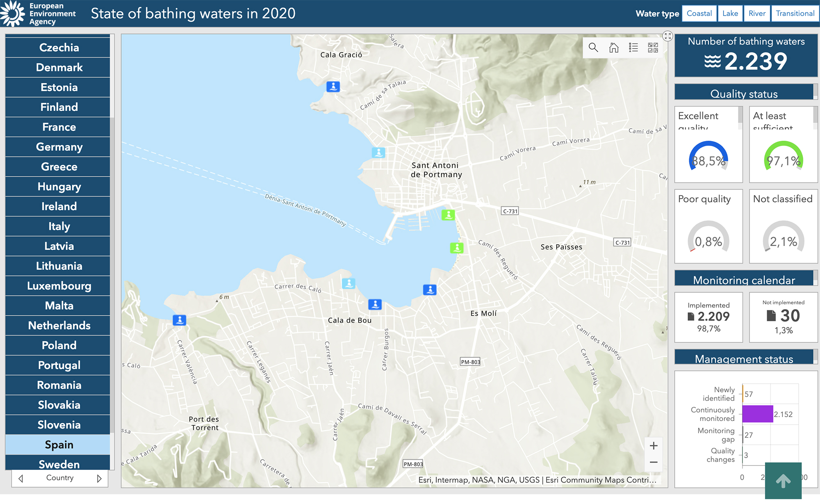820x504 pixels.
Task: Zoom in on the map
Action: 654,445
